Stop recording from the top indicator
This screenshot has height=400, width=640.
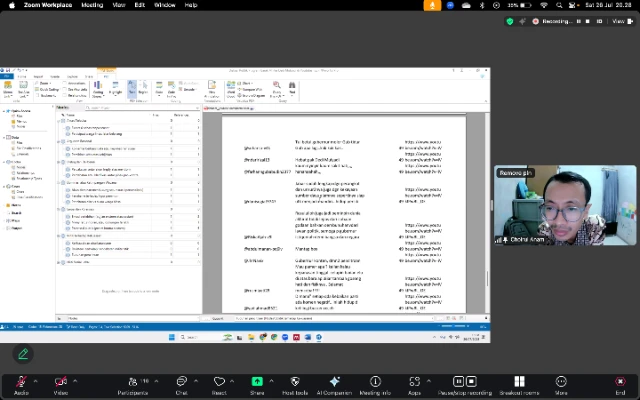click(588, 21)
